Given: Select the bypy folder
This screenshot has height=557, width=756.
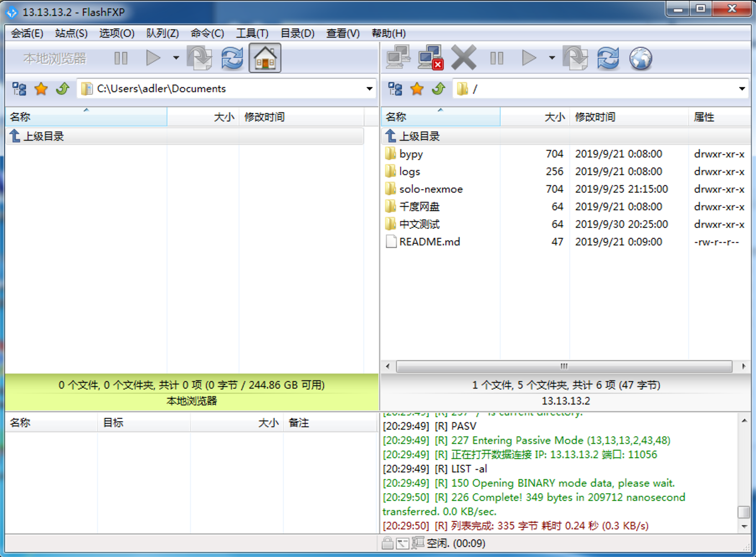Looking at the screenshot, I should (566, 154).
